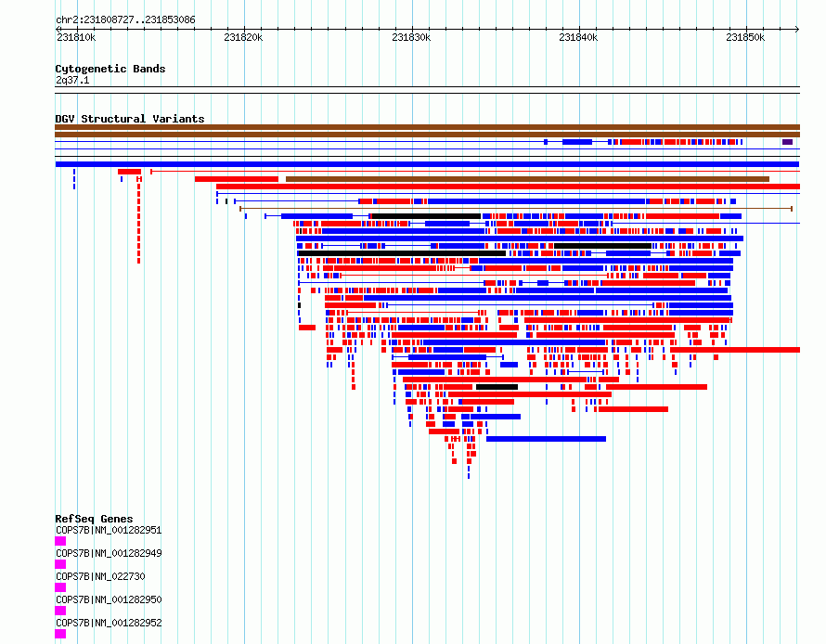Screen dimensions: 826x644
Task: Click the 231840k ruler position label
Action: pos(578,37)
